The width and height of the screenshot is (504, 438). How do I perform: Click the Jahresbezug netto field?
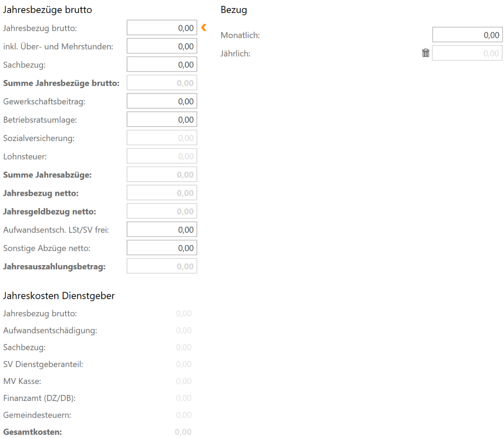point(162,193)
